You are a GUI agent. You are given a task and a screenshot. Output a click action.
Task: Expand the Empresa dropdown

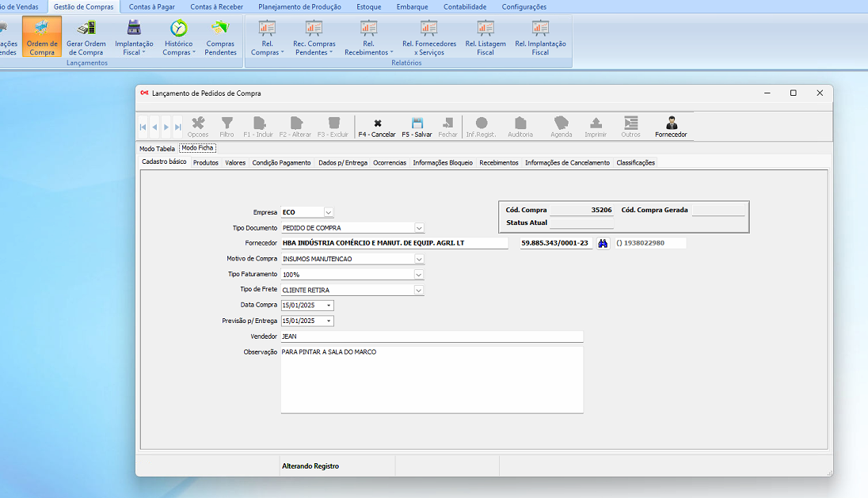click(x=329, y=212)
